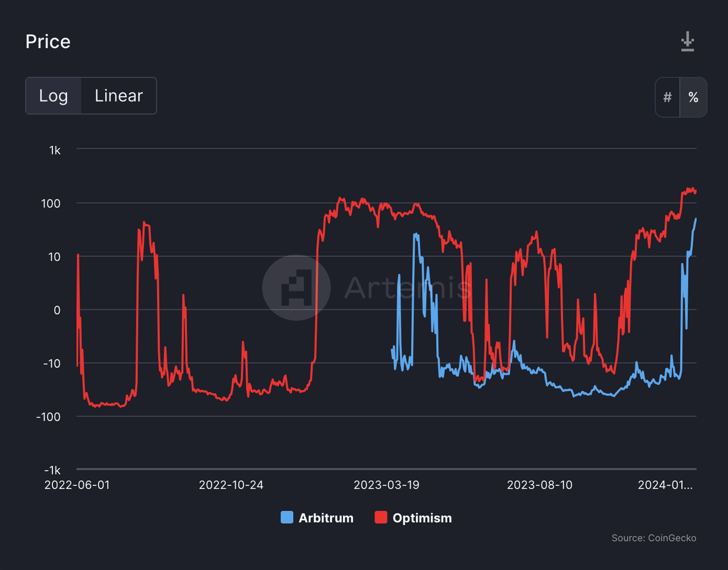Toggle Optimism series via legend label
The width and height of the screenshot is (728, 570).
pyautogui.click(x=422, y=518)
